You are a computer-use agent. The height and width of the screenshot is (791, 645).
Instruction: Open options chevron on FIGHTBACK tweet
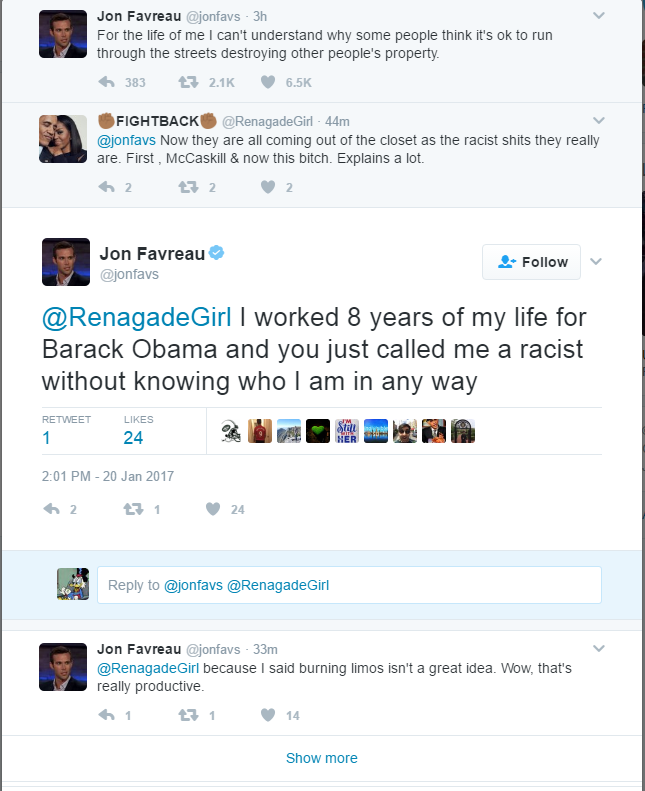point(599,121)
